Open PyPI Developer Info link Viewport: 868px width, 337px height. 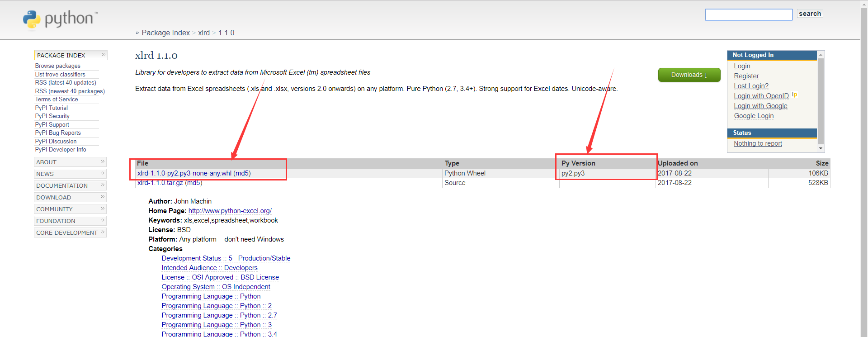pyautogui.click(x=61, y=150)
